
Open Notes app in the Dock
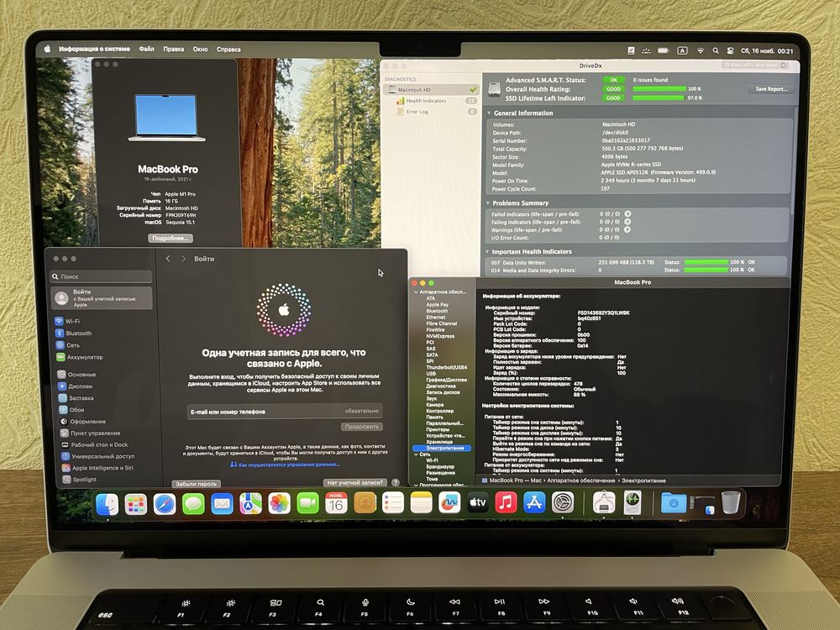pyautogui.click(x=421, y=503)
